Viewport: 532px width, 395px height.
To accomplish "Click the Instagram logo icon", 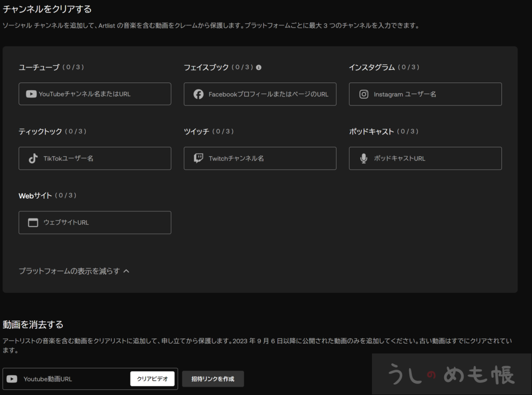I will pyautogui.click(x=364, y=94).
